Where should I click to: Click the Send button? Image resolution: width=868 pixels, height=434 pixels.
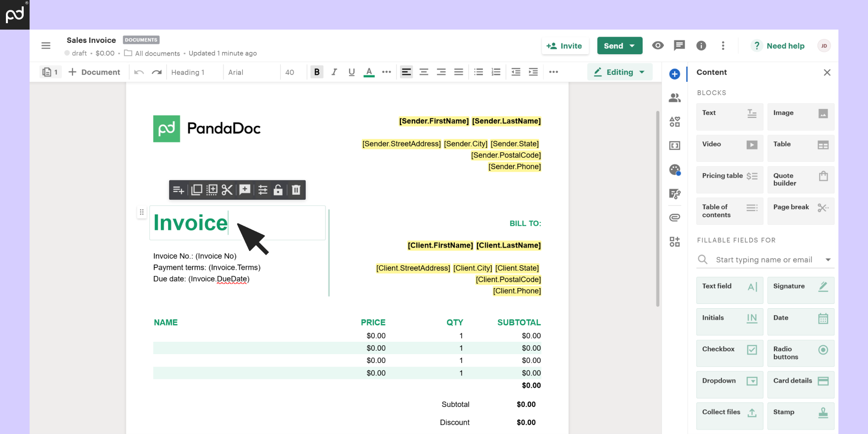[619, 46]
